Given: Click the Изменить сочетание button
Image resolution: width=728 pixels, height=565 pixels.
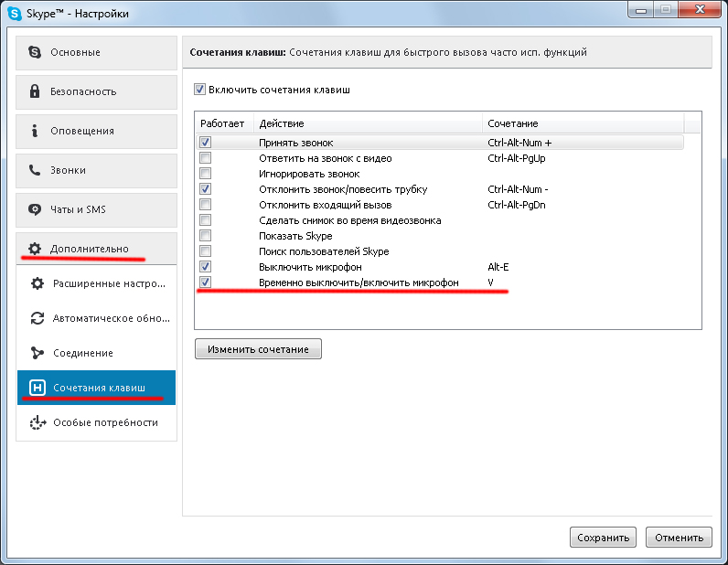Looking at the screenshot, I should tap(258, 349).
